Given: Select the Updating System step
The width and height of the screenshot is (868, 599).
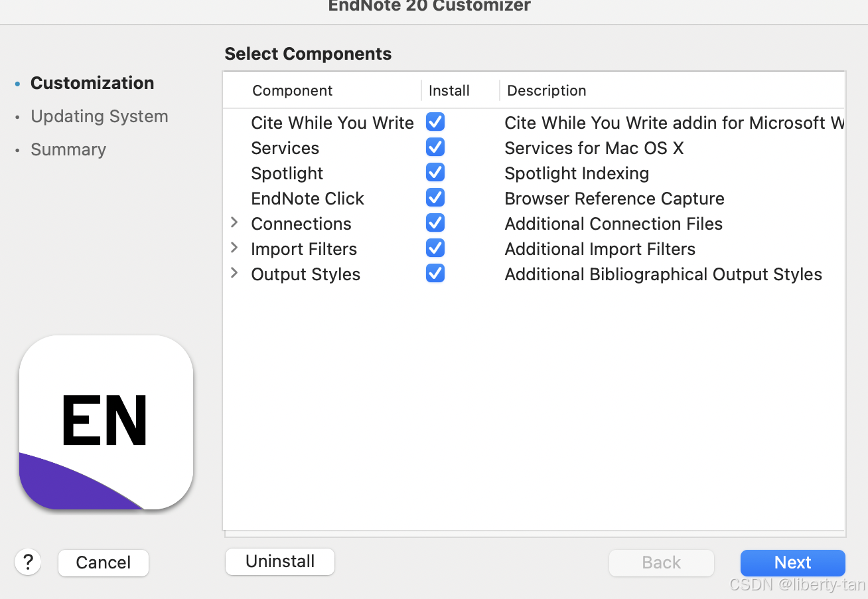Looking at the screenshot, I should [x=99, y=116].
